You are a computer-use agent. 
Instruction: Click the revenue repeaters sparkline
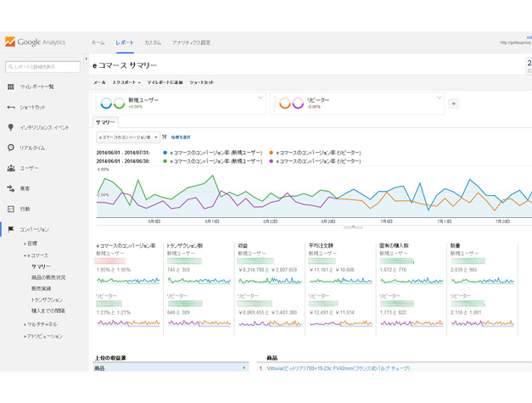pyautogui.click(x=270, y=323)
